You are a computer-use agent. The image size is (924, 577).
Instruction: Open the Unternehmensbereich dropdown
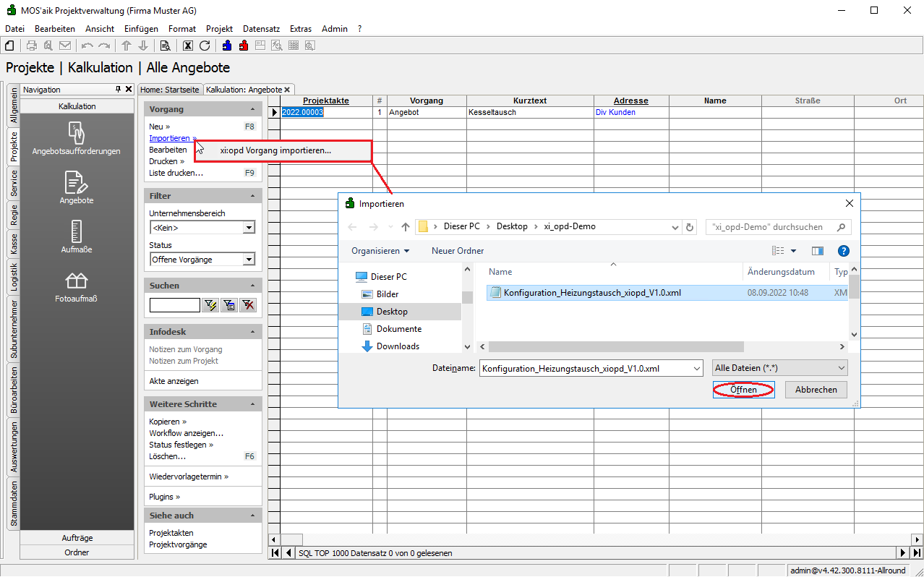pos(249,228)
